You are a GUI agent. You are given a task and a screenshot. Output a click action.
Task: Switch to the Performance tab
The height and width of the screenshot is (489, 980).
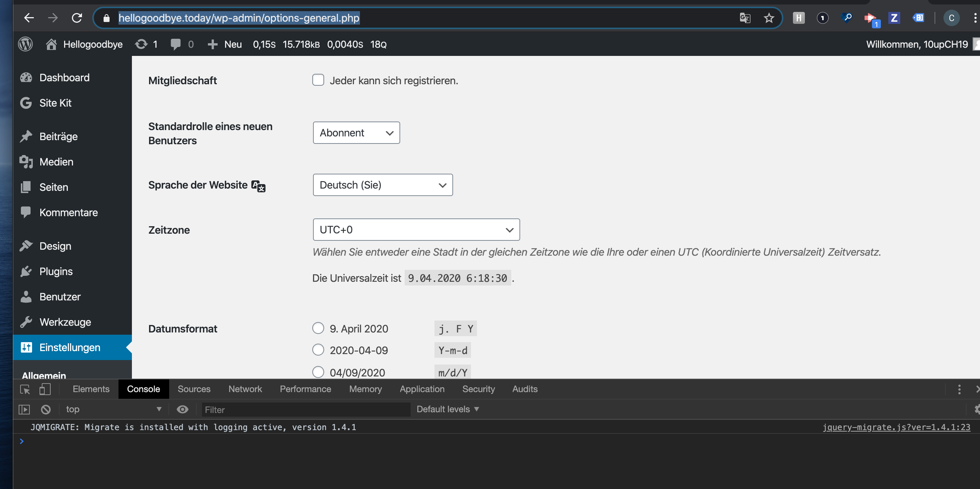[x=306, y=389]
